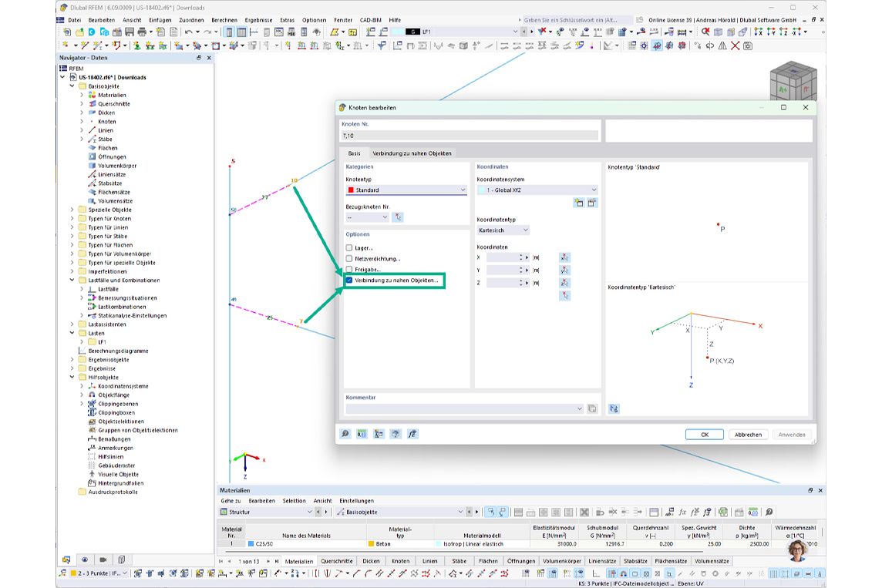Viewport: 882px width, 588px height.
Task: Collapse the Hilfsobjekte tree node
Action: [72, 377]
